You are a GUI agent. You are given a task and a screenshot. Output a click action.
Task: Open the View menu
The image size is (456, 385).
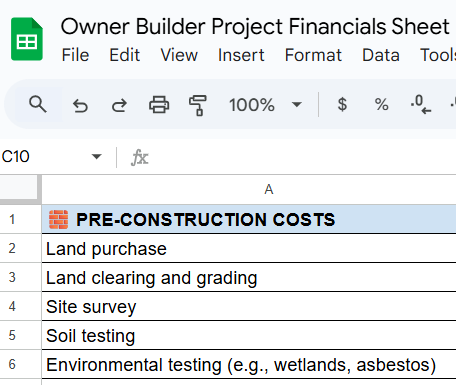click(179, 55)
